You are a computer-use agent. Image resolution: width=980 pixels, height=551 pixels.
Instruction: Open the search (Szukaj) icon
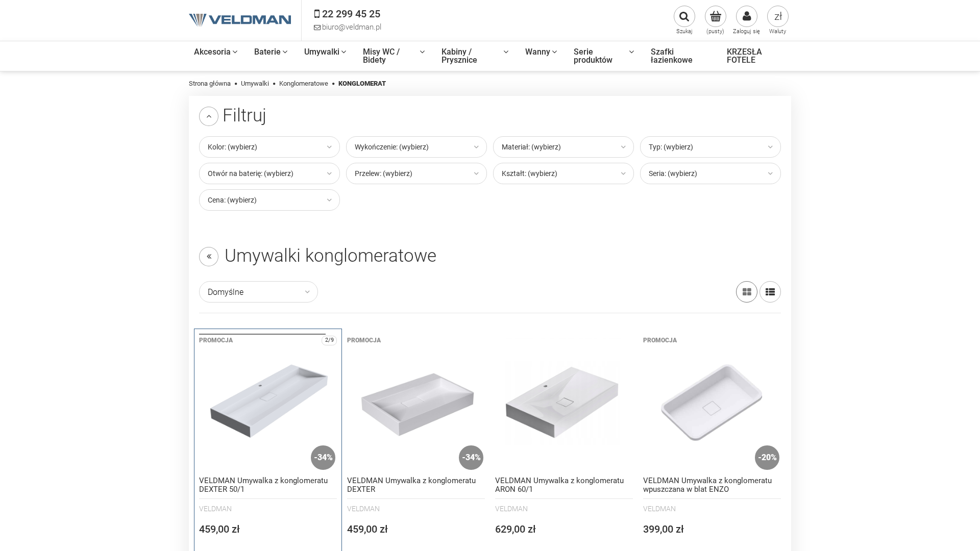pyautogui.click(x=684, y=16)
